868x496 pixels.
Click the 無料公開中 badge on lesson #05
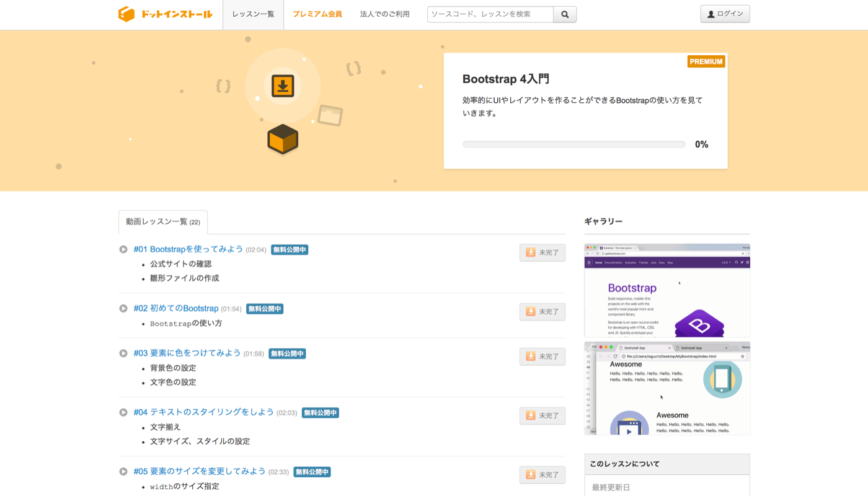[x=312, y=472]
